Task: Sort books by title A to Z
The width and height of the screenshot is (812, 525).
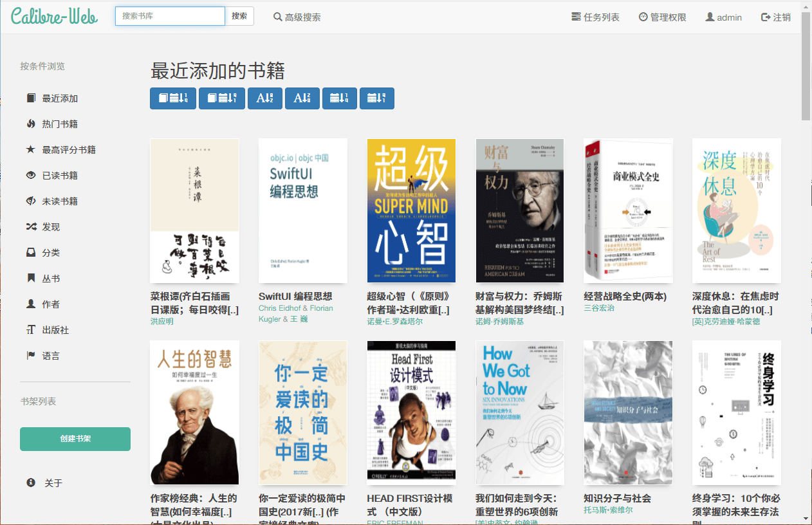Action: (264, 98)
